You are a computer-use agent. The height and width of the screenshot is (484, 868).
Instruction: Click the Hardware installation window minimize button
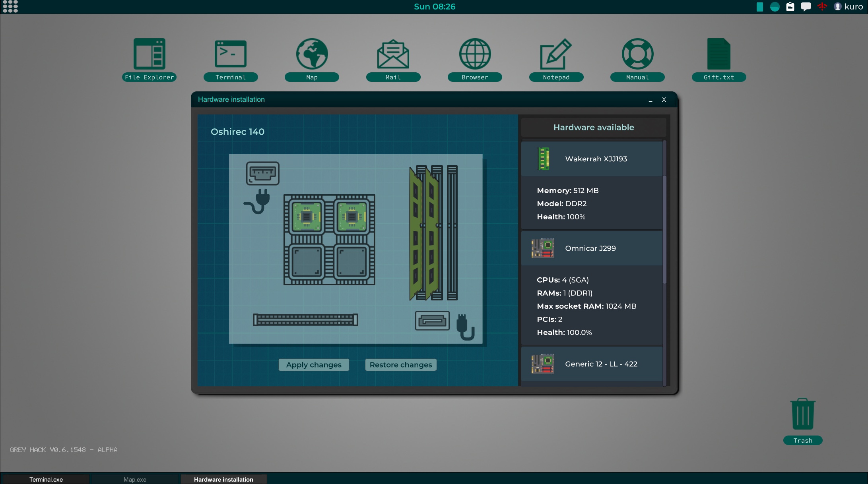coord(651,99)
